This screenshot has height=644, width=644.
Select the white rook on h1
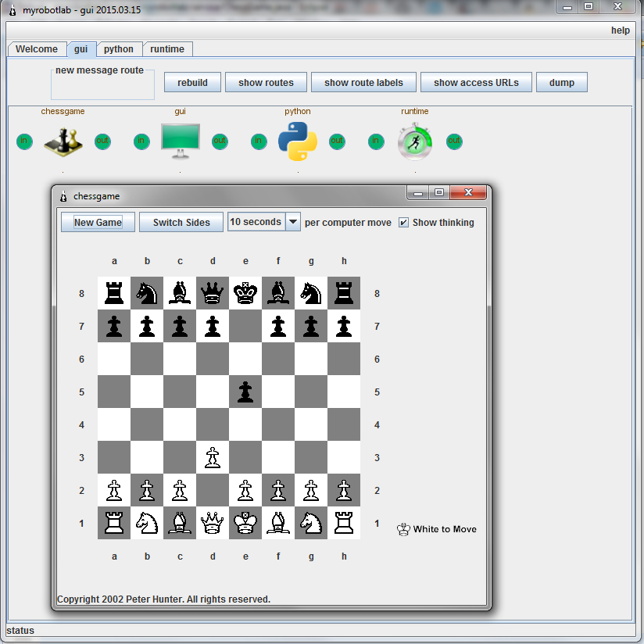click(x=344, y=523)
